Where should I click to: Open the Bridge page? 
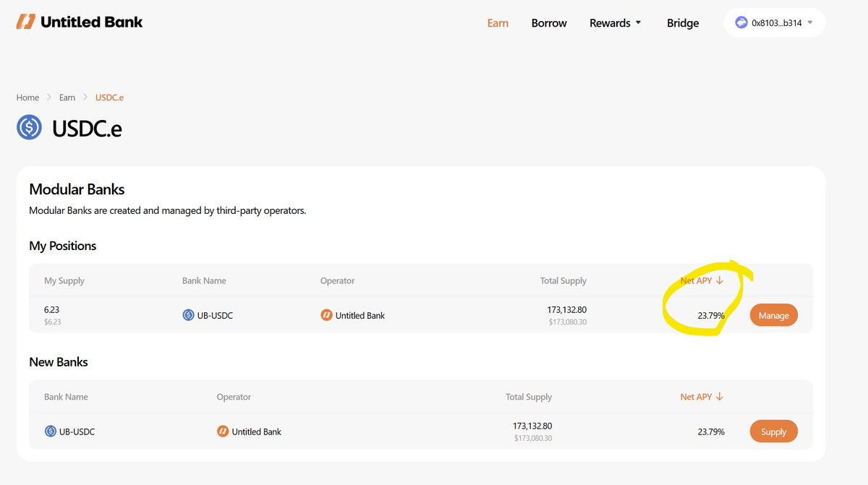point(683,23)
